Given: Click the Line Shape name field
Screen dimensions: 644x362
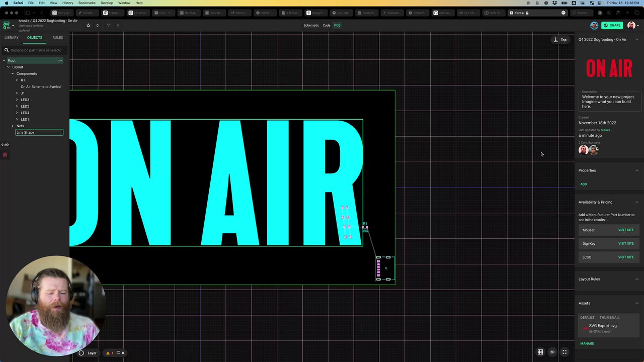Looking at the screenshot, I should [39, 133].
